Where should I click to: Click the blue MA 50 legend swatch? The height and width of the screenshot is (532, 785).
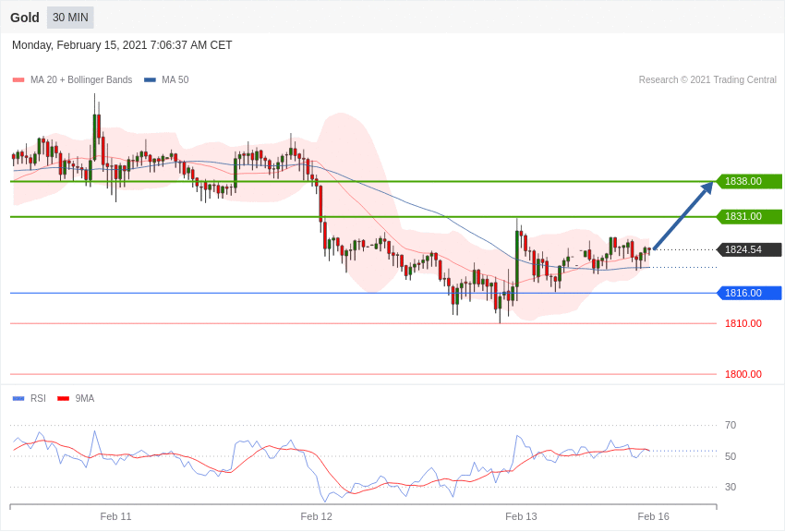point(150,79)
